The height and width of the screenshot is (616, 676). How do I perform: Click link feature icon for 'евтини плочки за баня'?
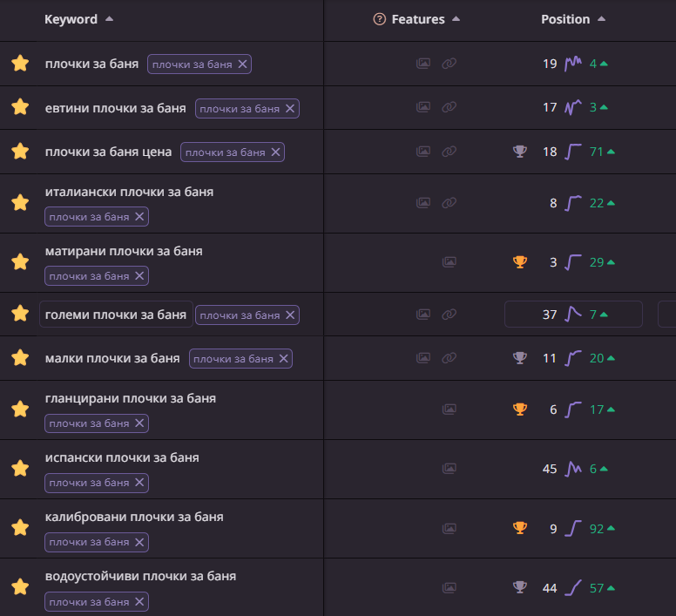(449, 107)
